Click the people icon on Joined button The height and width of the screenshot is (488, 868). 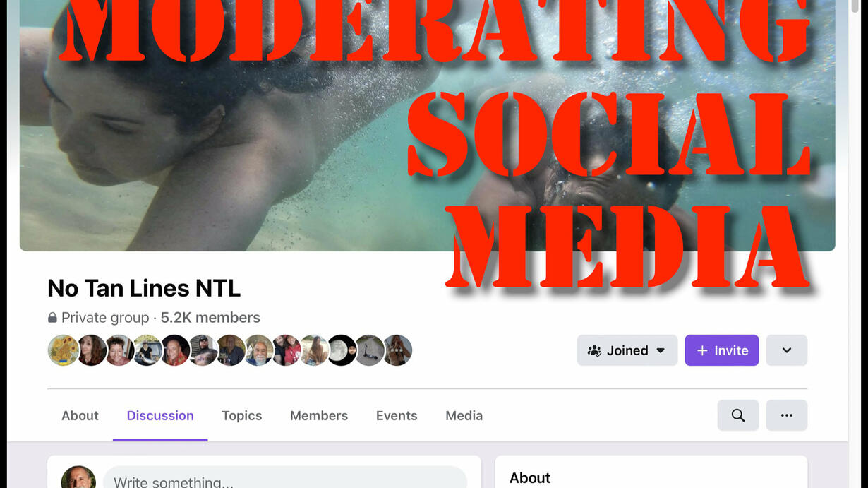(595, 350)
